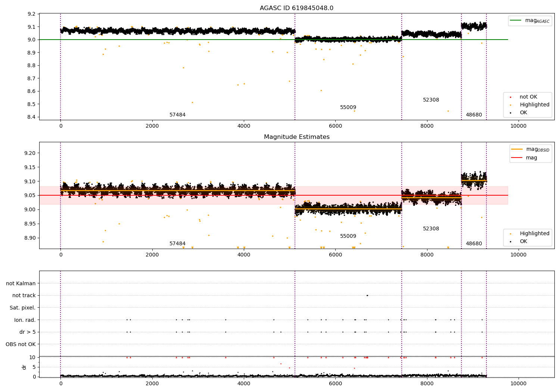Click obsid label 48680 in top plot
Viewport: 560px width, 392px height.
coord(474,115)
